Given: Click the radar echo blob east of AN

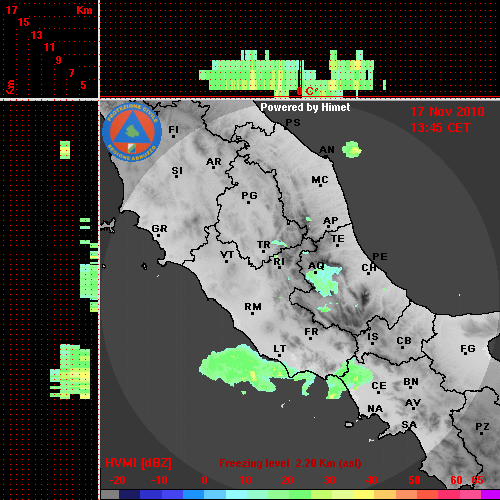Looking at the screenshot, I should tap(352, 149).
